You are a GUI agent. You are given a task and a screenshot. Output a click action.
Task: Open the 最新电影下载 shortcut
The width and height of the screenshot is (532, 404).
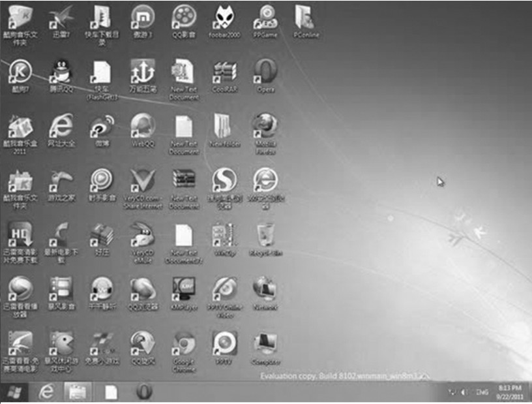(61, 243)
